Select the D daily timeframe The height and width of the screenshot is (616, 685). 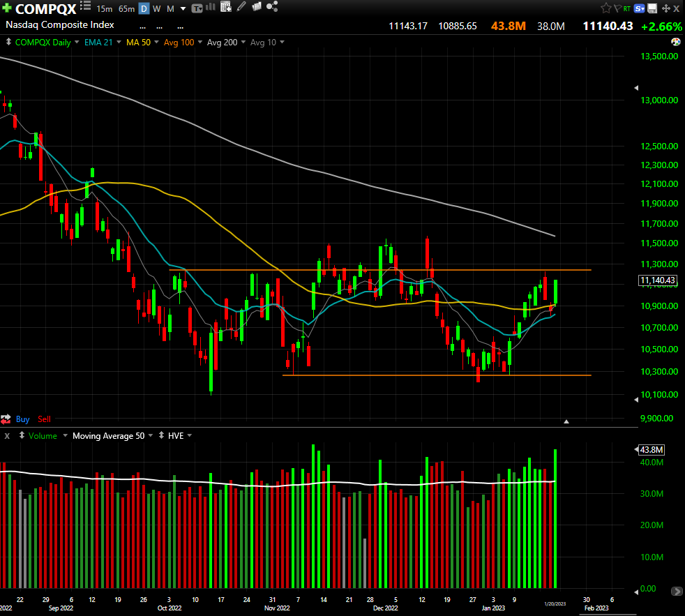144,9
